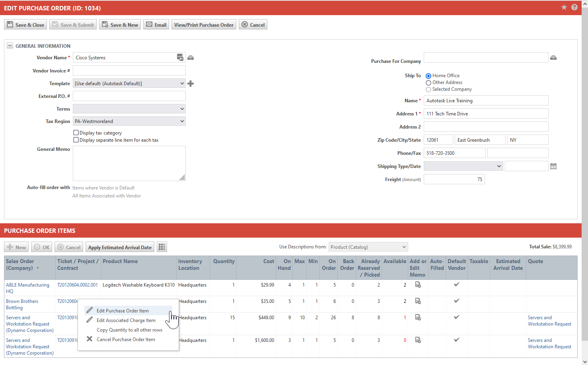Select Cancel Purchase Order Item menu entry
This screenshot has width=588, height=365.
pyautogui.click(x=126, y=340)
